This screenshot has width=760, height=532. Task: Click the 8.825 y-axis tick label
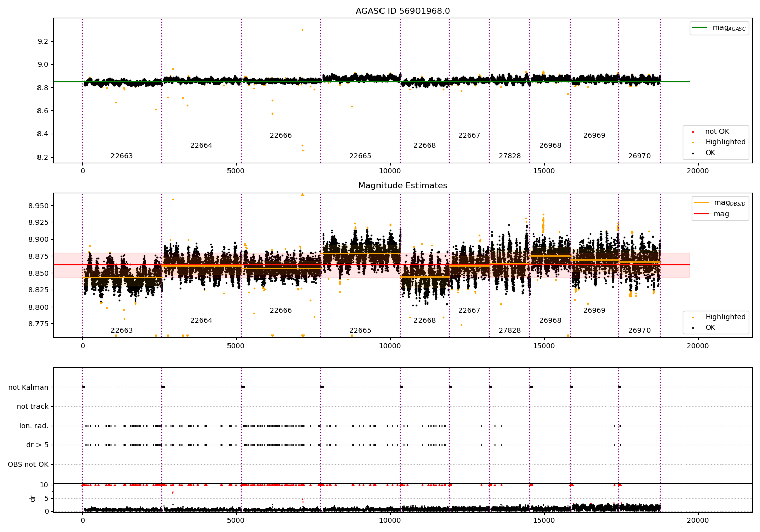39,290
